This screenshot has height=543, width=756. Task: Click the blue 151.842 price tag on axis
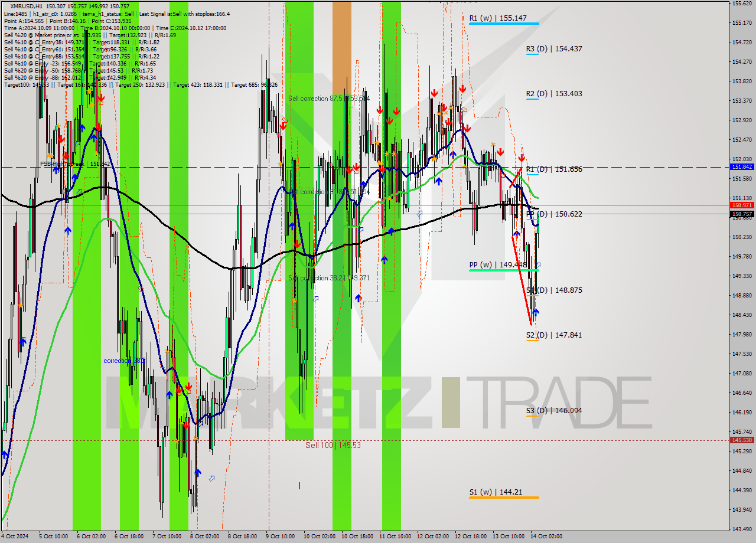[x=742, y=167]
